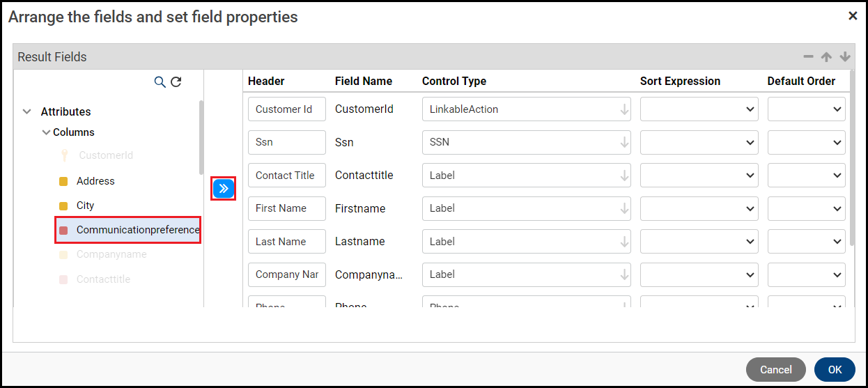Open Sort Expression dropdown for Customer Id row

coord(699,109)
